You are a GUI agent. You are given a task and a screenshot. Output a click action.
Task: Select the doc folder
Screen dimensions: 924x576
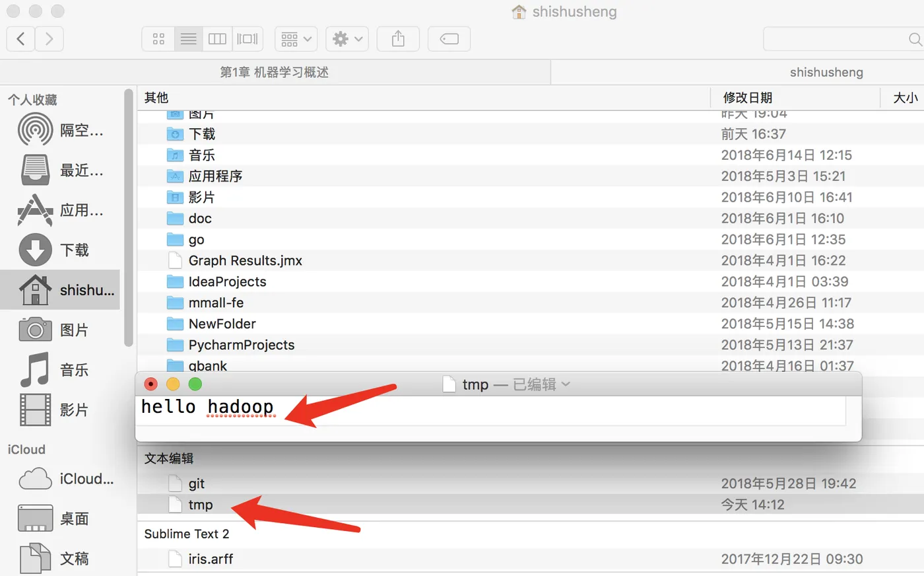click(531, 219)
